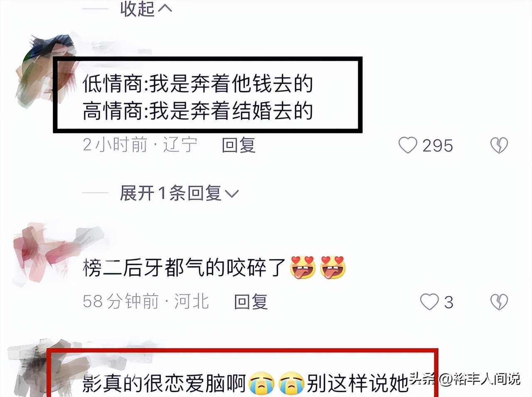Dislike the Liaoning comment via broken heart
Image resolution: width=532 pixels, height=397 pixels.
499,145
